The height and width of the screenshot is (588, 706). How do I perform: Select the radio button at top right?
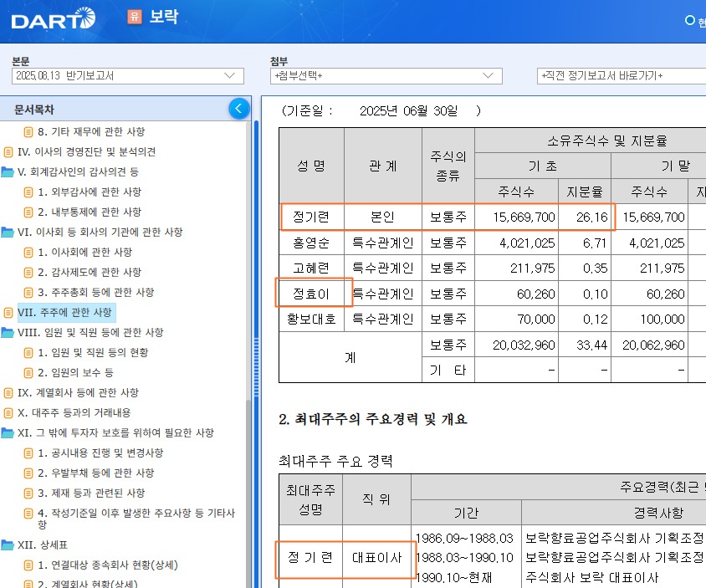click(690, 21)
